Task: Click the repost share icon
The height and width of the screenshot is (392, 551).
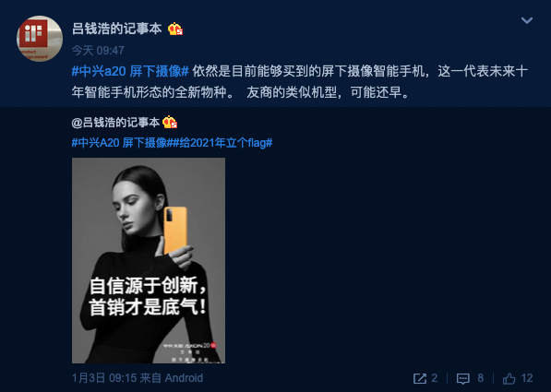Action: pyautogui.click(x=420, y=378)
